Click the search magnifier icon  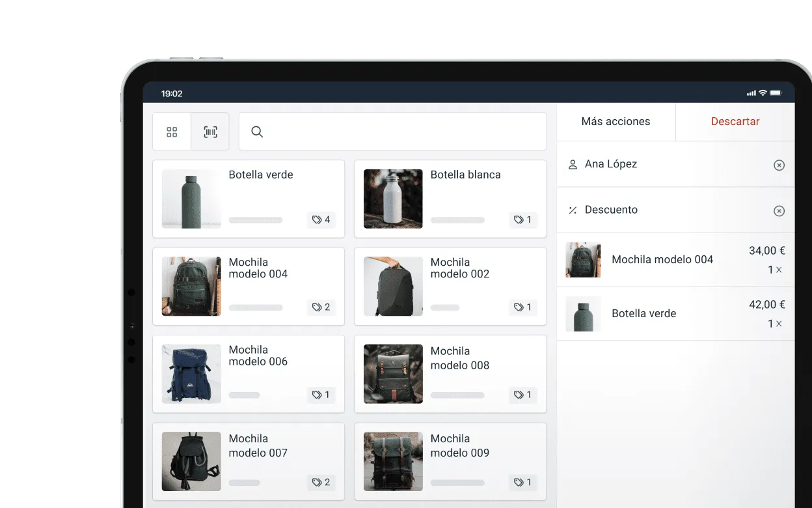click(x=256, y=131)
